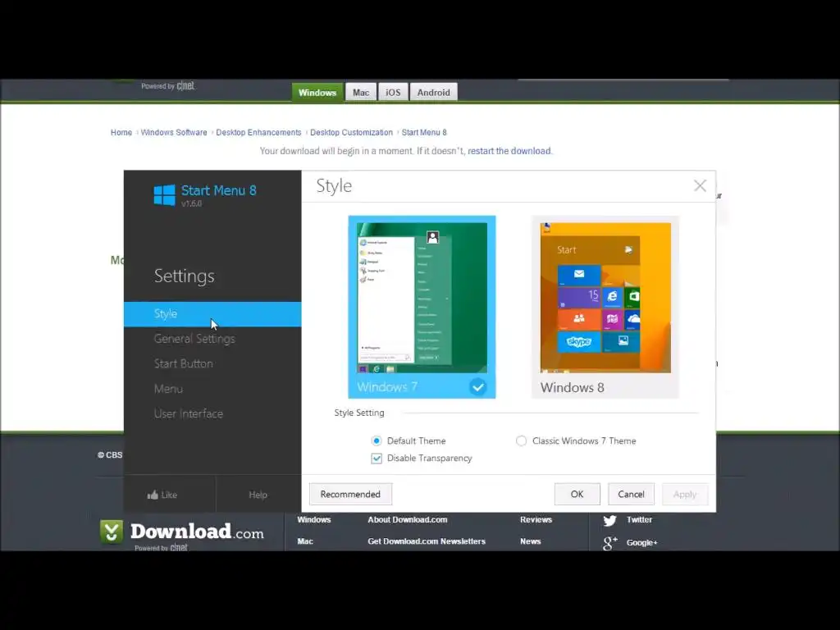
Task: Click the Twitter footer link text
Action: [x=640, y=519]
